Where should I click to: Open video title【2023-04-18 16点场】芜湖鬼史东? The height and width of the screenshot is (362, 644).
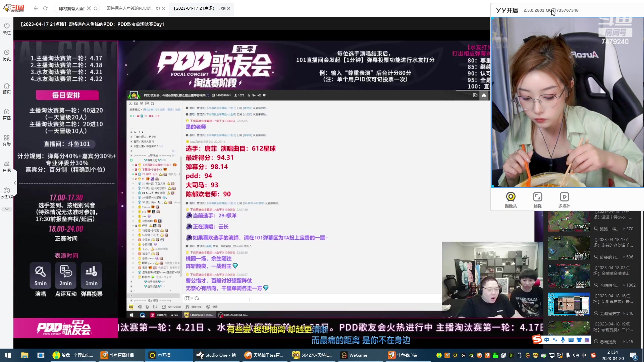[613, 299]
